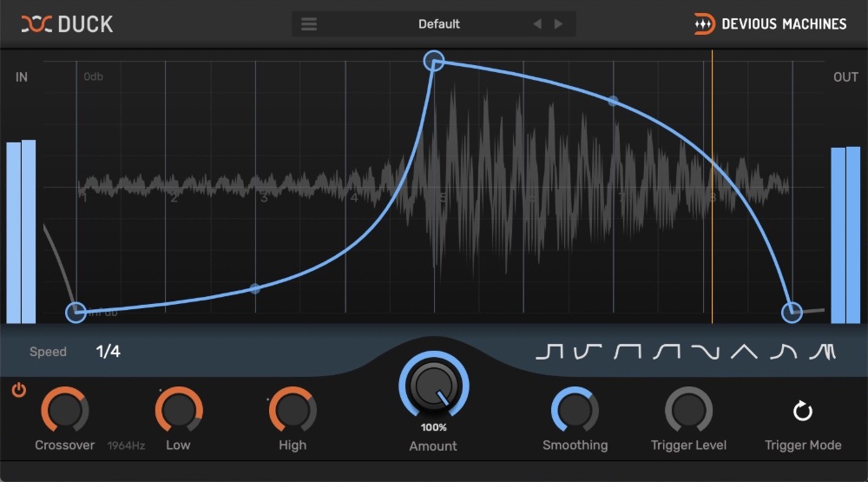Select the first step-up curve shape
Image resolution: width=868 pixels, height=482 pixels.
(549, 351)
